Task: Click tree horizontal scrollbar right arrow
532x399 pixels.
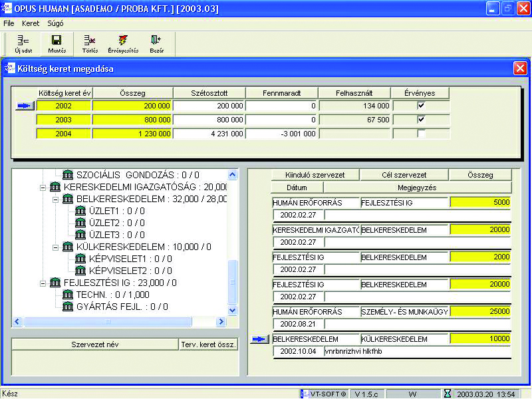Action: [221, 321]
